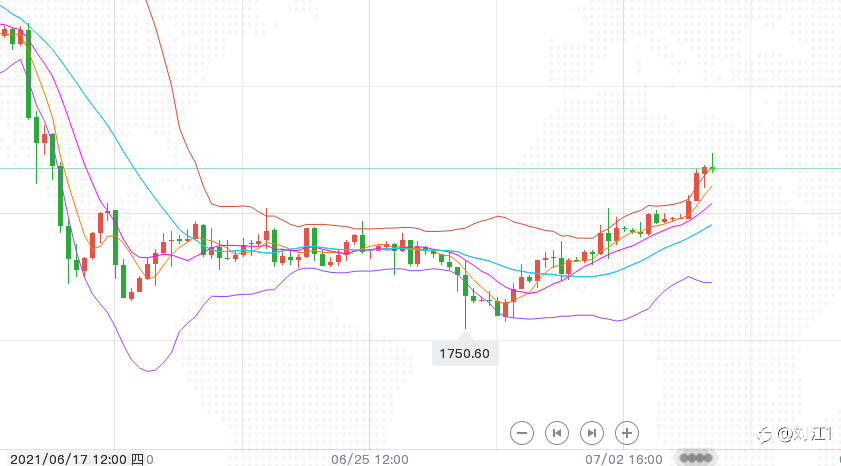
Task: Select the 06/25 12:00 time axis label
Action: [x=370, y=460]
